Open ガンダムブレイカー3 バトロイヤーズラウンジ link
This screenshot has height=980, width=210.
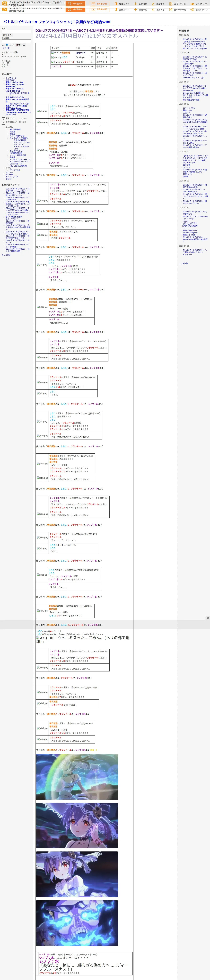click(20, 161)
